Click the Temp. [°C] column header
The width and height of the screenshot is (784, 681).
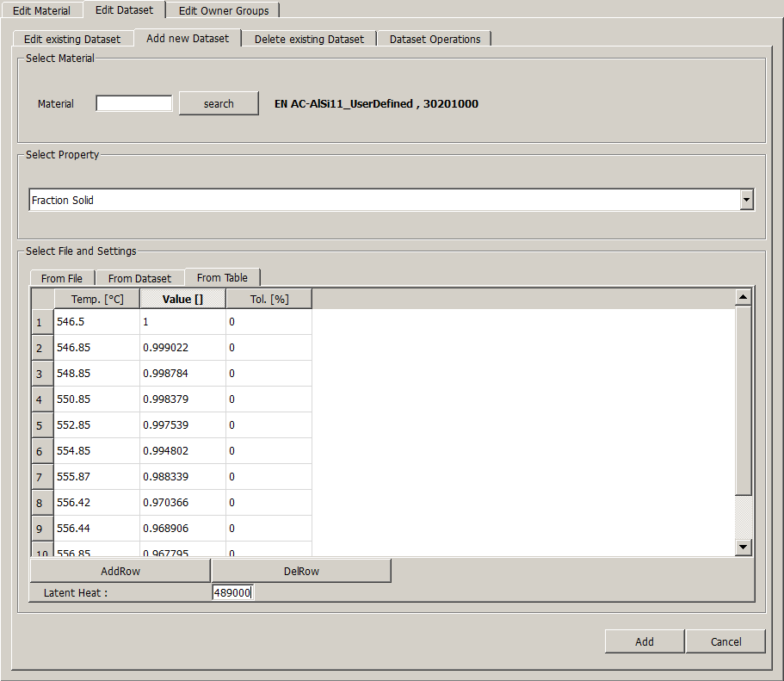tap(96, 299)
